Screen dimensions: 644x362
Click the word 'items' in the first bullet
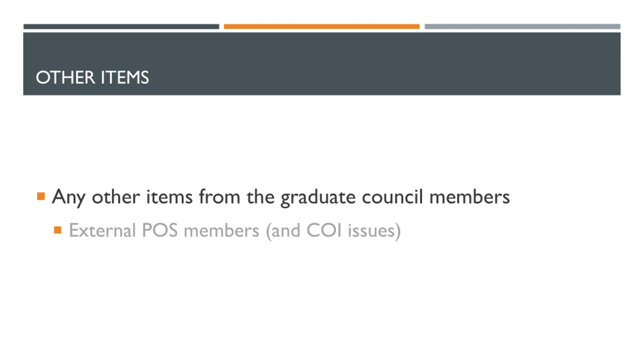pos(169,197)
